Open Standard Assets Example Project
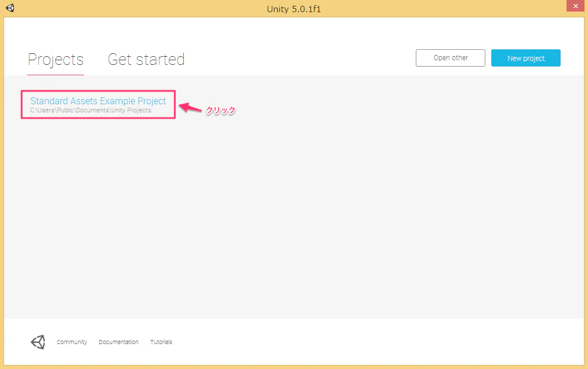588x369 pixels. click(x=98, y=101)
